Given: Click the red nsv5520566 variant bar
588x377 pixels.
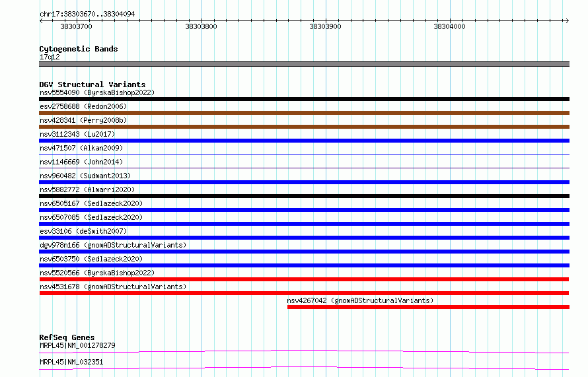Looking at the screenshot, I should point(304,279).
